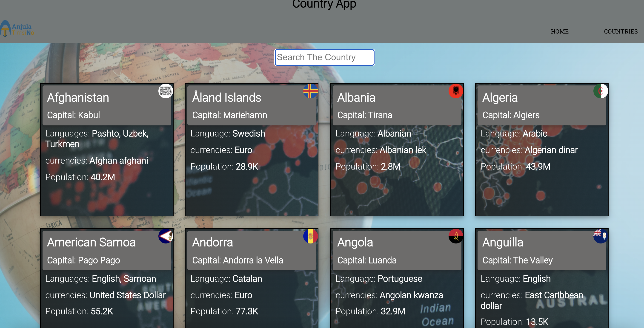Select the Albania card title

[x=356, y=97]
